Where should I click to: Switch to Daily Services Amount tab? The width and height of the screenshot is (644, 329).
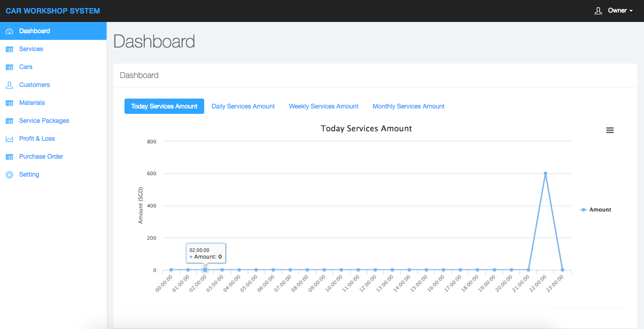click(243, 106)
